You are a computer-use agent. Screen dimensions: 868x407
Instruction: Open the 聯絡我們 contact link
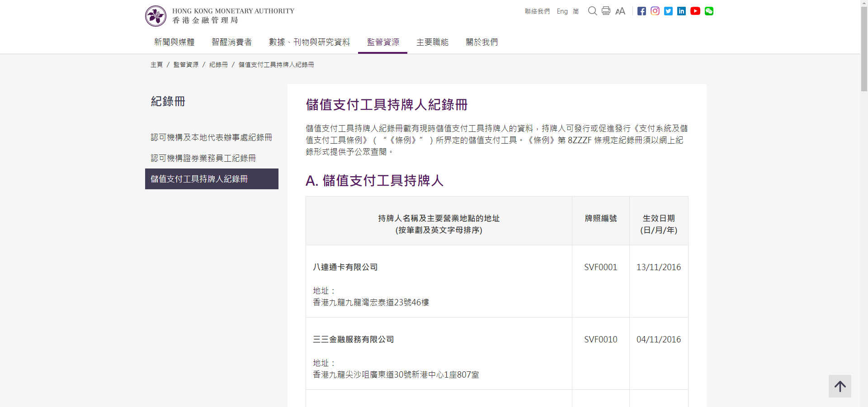point(537,11)
